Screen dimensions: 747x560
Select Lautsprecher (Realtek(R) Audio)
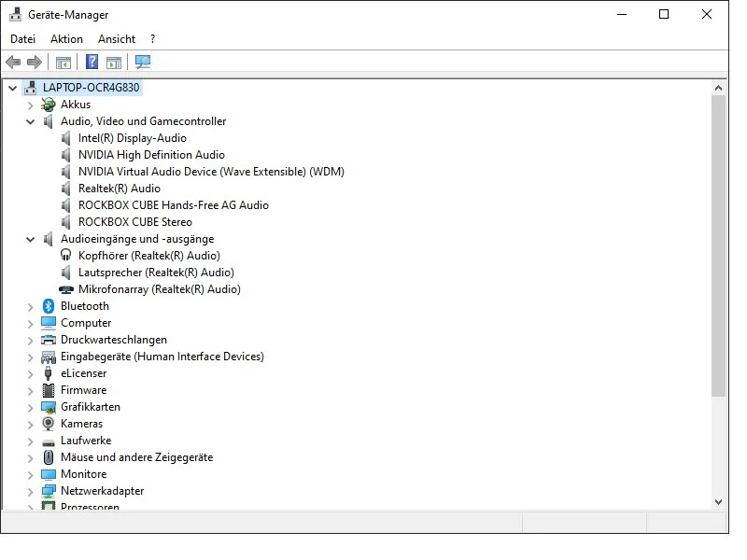(x=156, y=273)
